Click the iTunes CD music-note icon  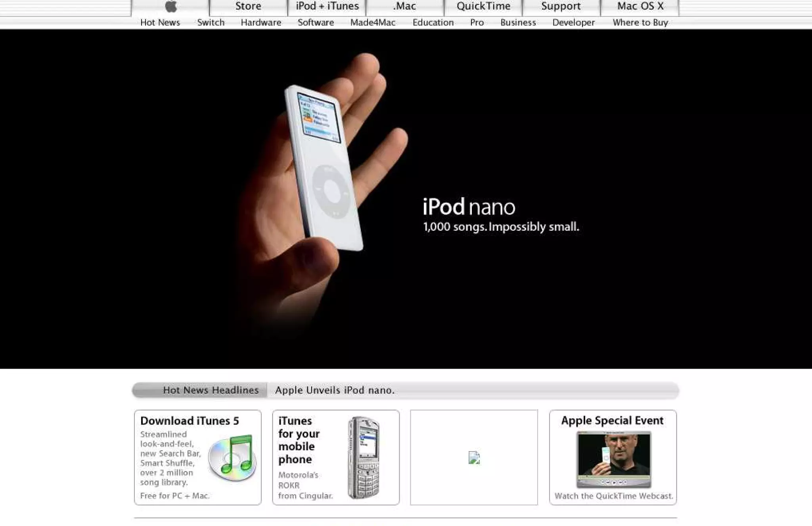pyautogui.click(x=232, y=458)
